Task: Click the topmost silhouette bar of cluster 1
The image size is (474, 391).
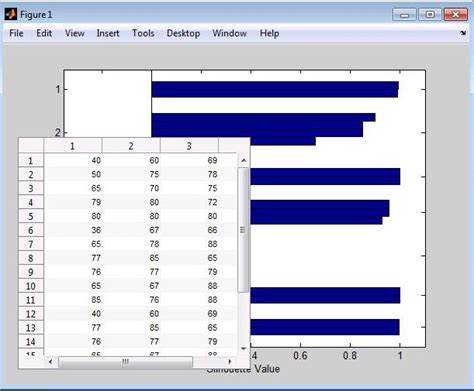Action: pos(275,86)
